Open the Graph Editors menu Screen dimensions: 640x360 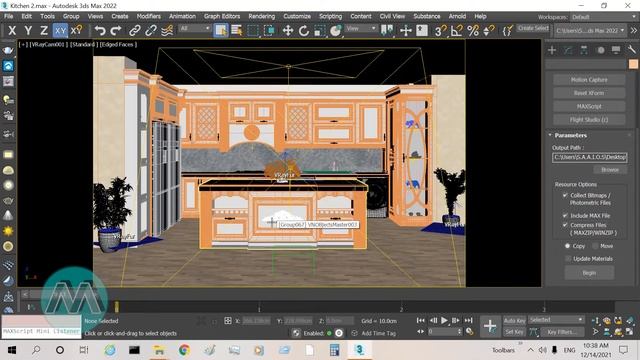[222, 16]
